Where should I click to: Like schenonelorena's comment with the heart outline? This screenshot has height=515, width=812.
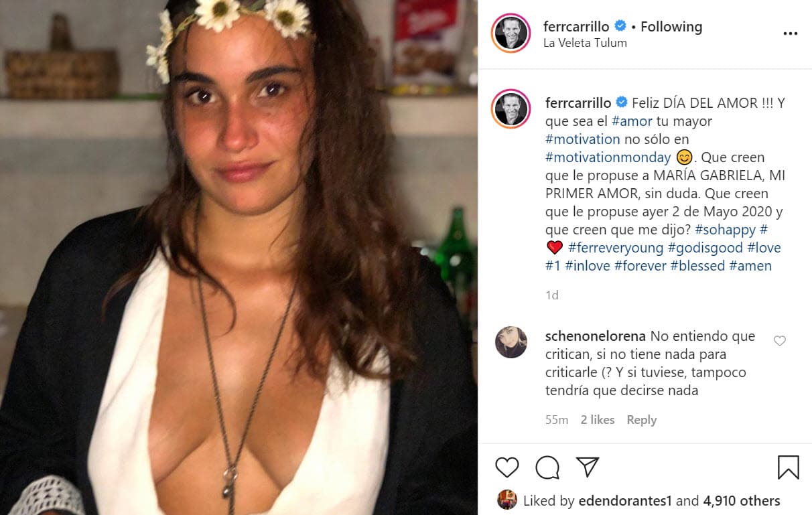779,340
